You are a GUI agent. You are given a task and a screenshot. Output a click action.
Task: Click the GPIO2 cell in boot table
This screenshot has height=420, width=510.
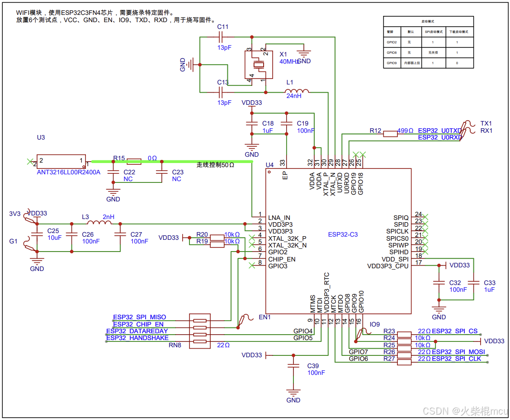point(392,42)
